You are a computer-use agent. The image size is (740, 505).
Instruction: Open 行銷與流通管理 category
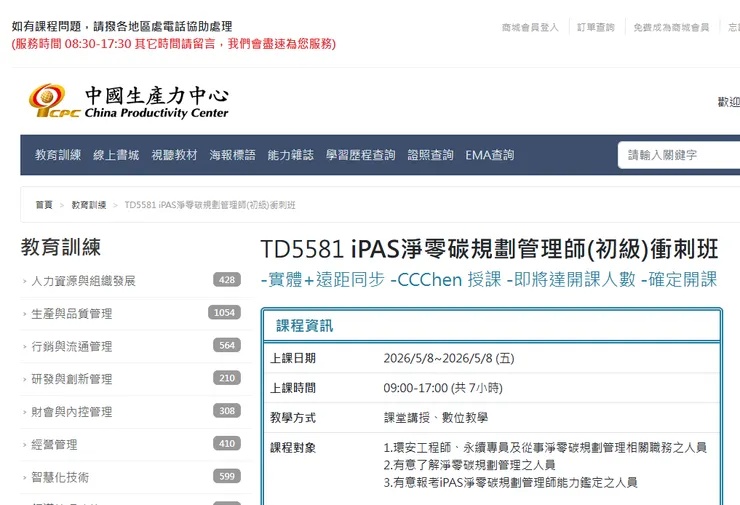coord(72,346)
